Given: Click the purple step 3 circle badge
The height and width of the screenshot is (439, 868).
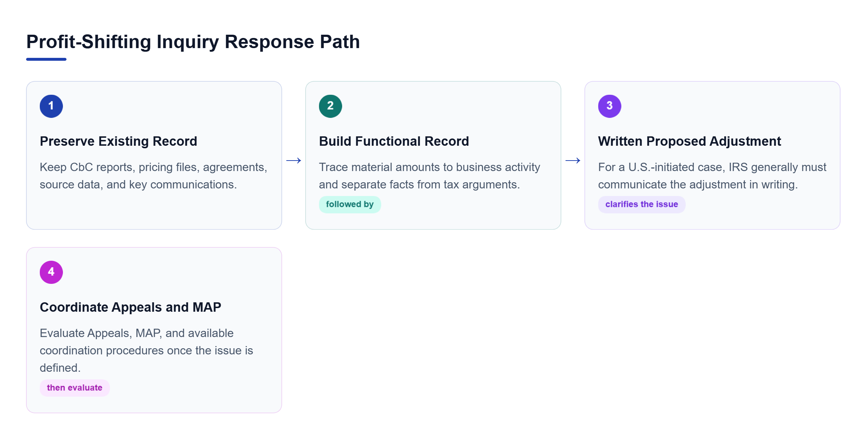Looking at the screenshot, I should click(x=610, y=106).
